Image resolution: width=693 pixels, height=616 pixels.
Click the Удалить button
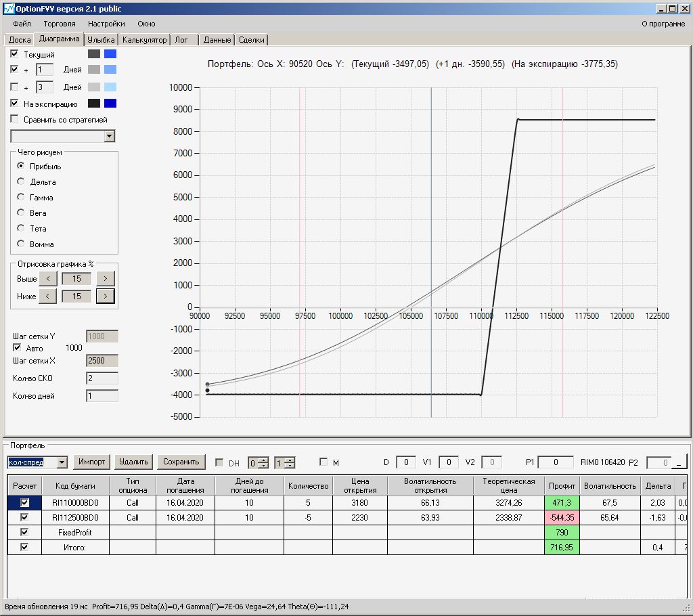coord(133,462)
